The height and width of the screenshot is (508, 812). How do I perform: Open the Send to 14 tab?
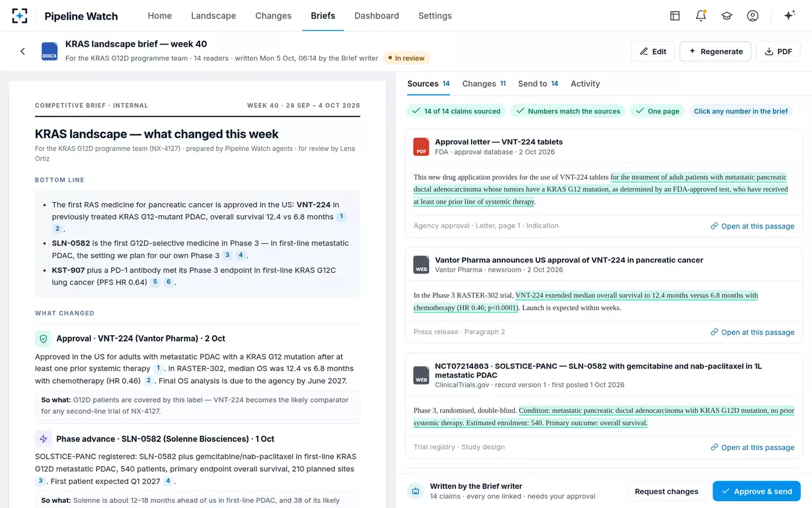[x=538, y=84]
